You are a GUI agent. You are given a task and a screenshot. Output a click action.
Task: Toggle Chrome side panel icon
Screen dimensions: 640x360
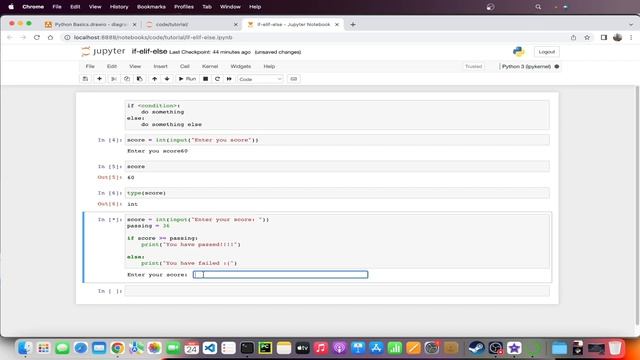tap(604, 37)
